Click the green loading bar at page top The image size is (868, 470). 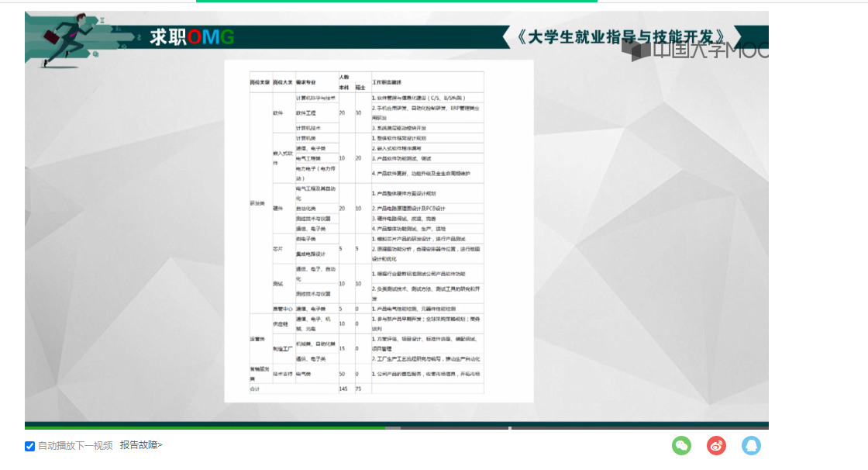396,2
